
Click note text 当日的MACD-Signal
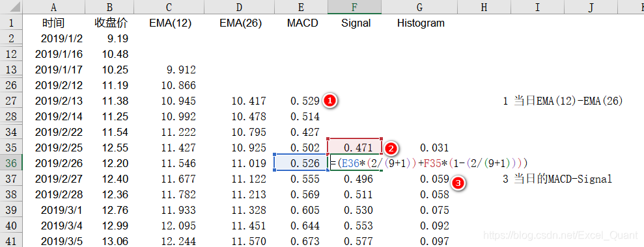pyautogui.click(x=563, y=179)
